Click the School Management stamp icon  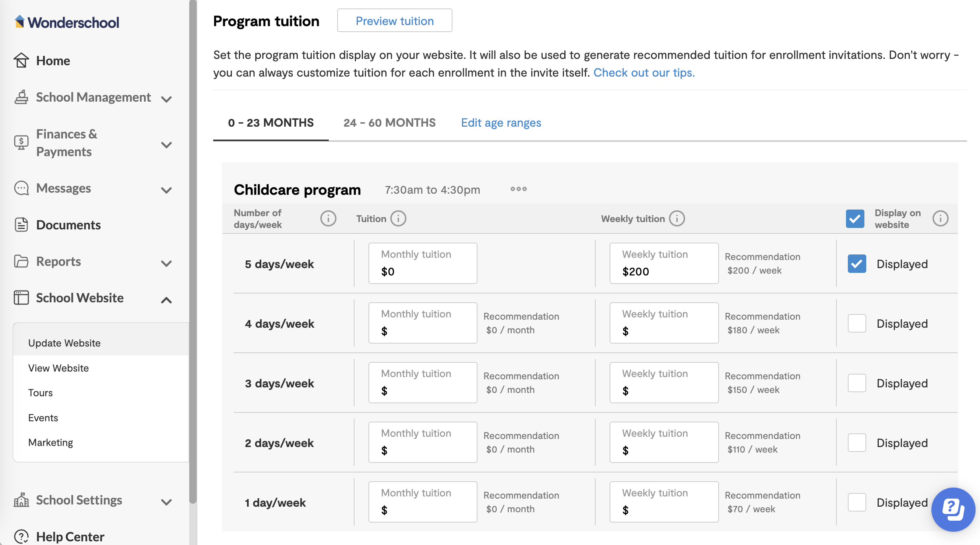coord(21,97)
